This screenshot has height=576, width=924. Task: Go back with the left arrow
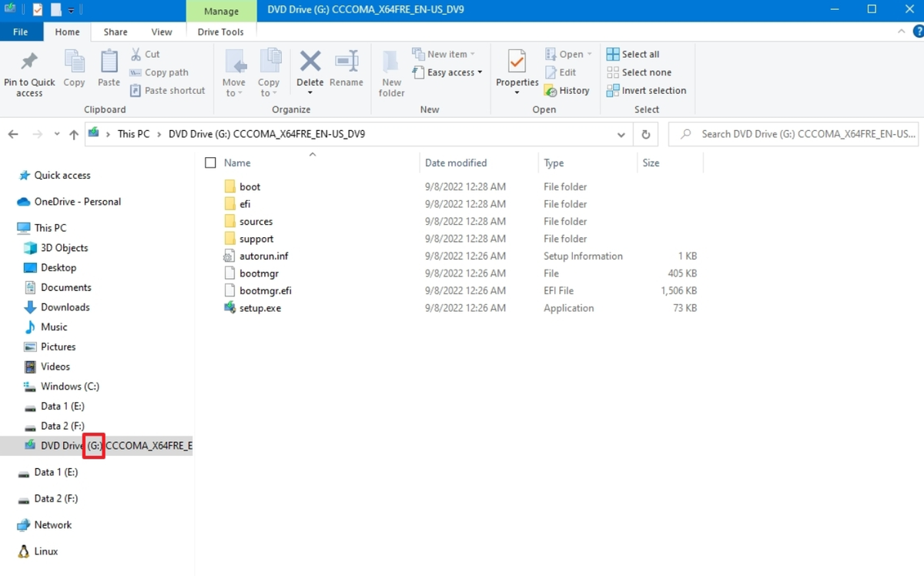click(13, 134)
